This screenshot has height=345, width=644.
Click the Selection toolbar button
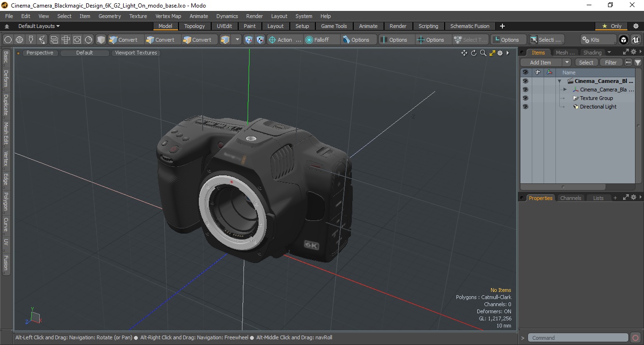[x=546, y=40]
